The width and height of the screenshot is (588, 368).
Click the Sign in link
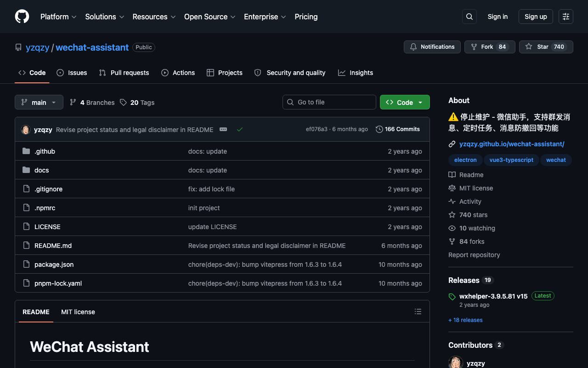point(498,17)
